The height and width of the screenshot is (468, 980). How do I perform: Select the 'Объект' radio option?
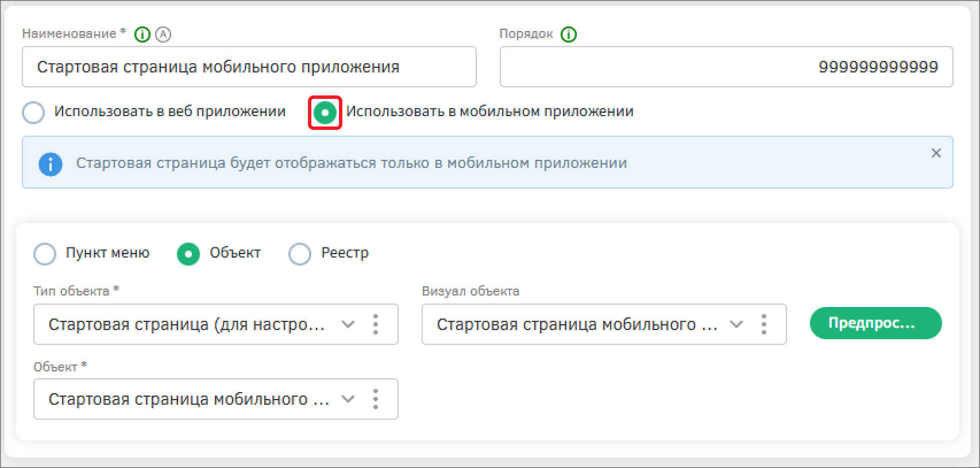[188, 254]
